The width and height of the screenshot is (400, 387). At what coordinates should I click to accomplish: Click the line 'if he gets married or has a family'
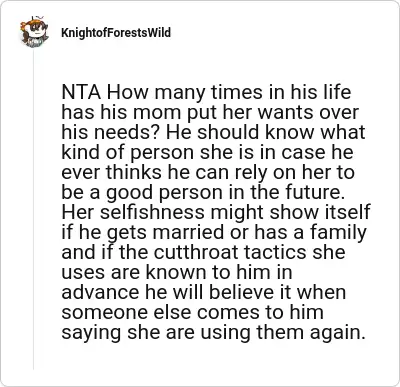[214, 232]
